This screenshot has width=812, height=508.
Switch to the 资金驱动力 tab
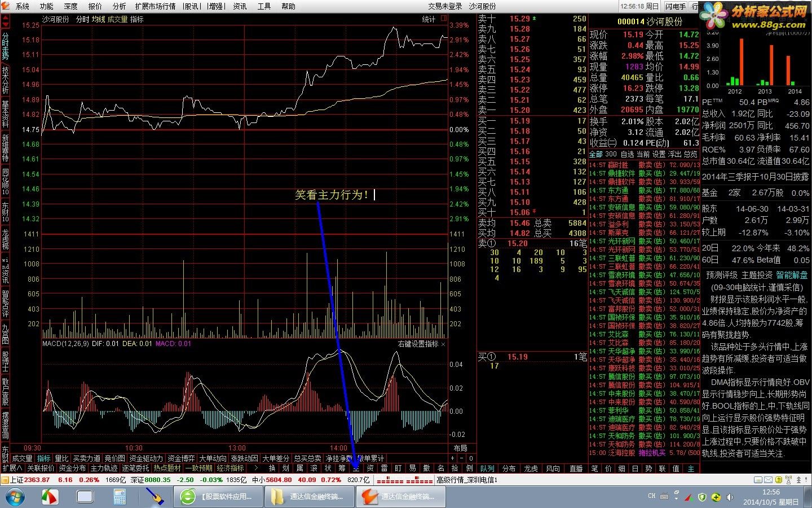pos(146,458)
